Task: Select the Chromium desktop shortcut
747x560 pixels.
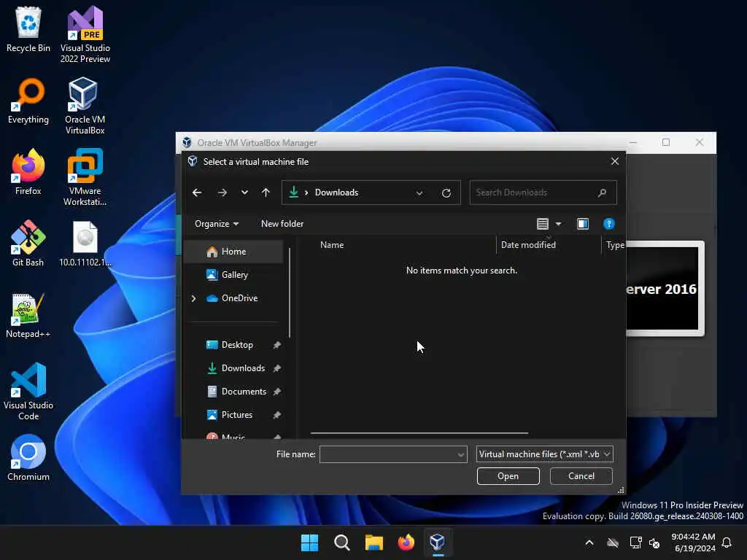Action: [x=28, y=458]
